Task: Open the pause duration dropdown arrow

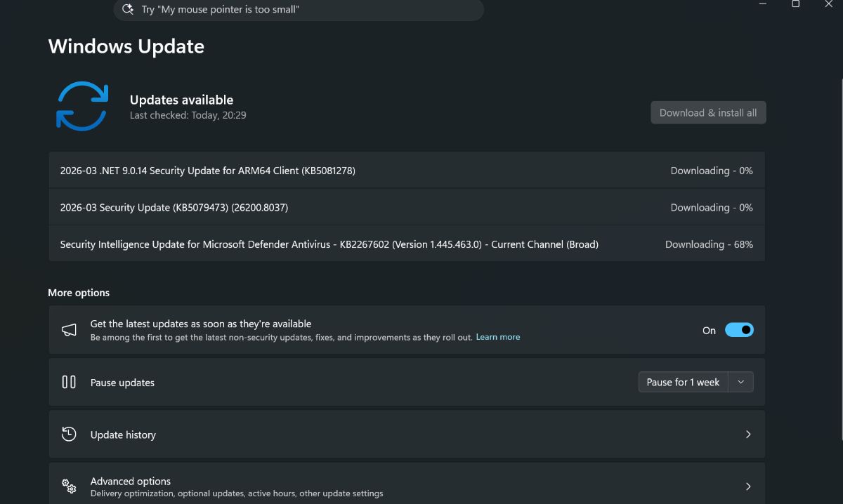Action: point(741,382)
